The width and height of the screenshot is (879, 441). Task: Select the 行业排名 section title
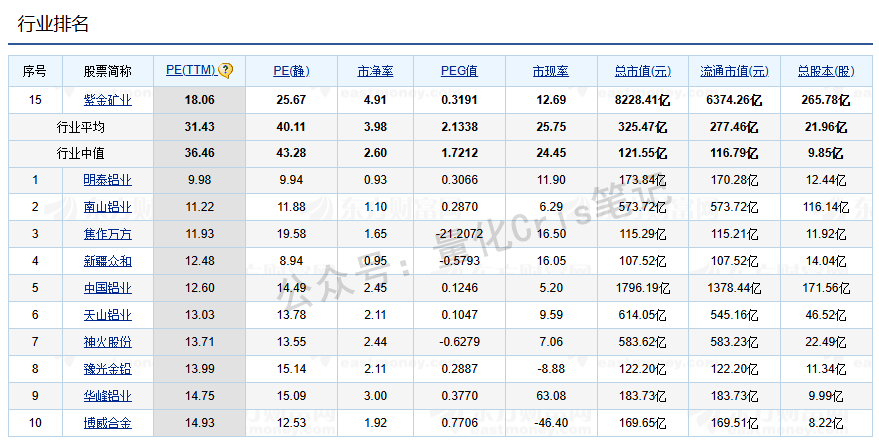coord(53,24)
